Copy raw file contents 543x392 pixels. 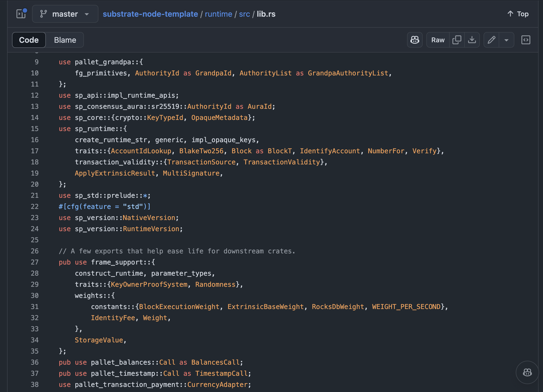[x=457, y=40]
